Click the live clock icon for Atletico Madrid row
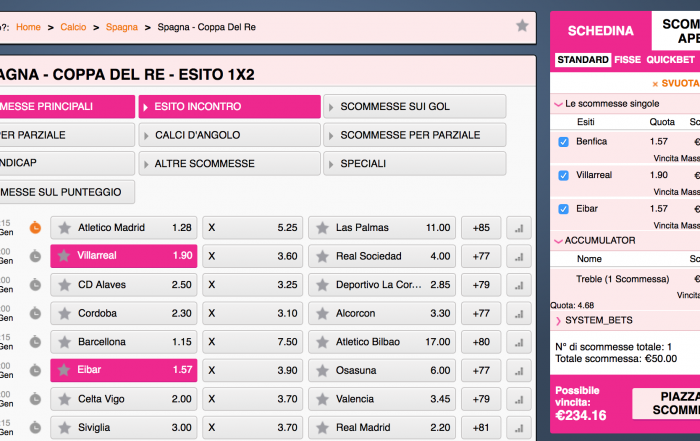Image resolution: width=700 pixels, height=441 pixels. click(35, 228)
